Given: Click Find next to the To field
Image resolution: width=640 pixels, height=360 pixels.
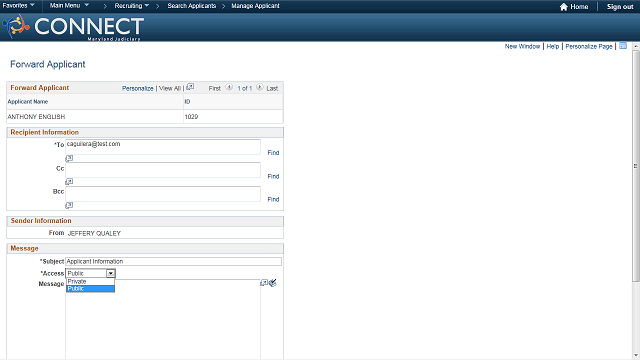Looking at the screenshot, I should [x=273, y=153].
